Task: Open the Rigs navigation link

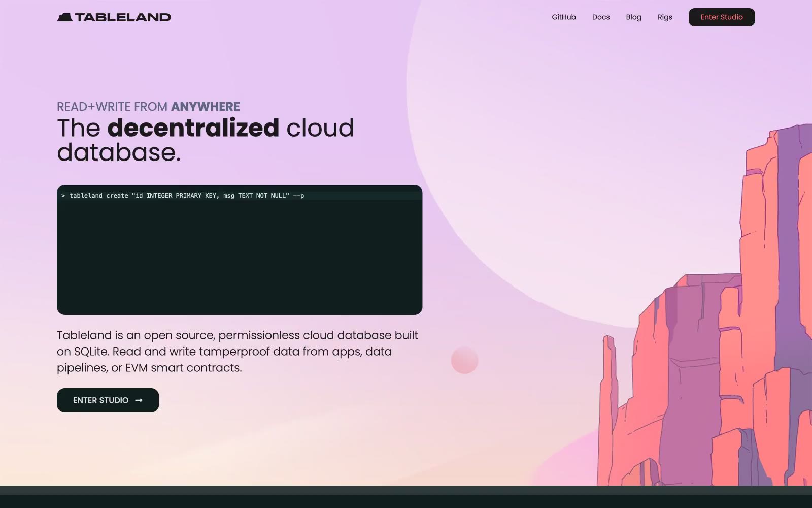Action: pos(665,17)
